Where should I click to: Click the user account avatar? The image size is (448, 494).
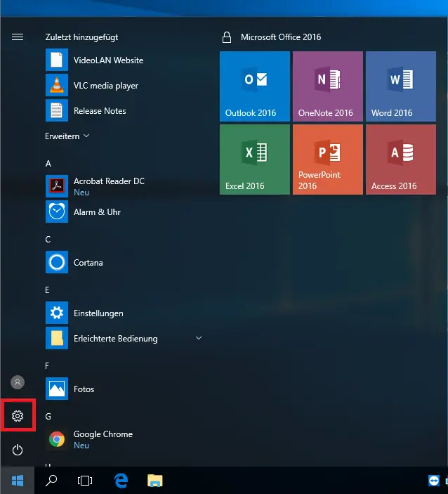pyautogui.click(x=18, y=382)
